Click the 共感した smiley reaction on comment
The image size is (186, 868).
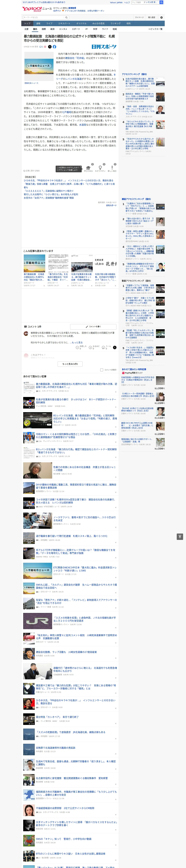(x=81, y=347)
